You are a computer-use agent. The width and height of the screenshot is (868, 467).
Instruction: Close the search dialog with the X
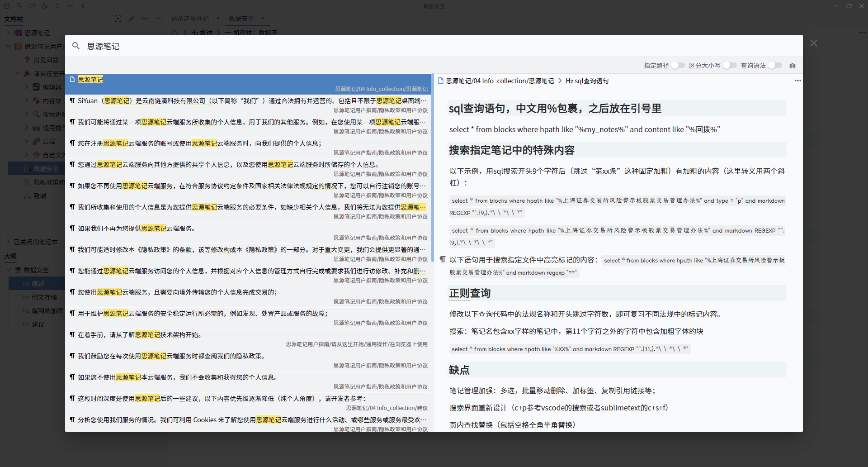[x=813, y=43]
